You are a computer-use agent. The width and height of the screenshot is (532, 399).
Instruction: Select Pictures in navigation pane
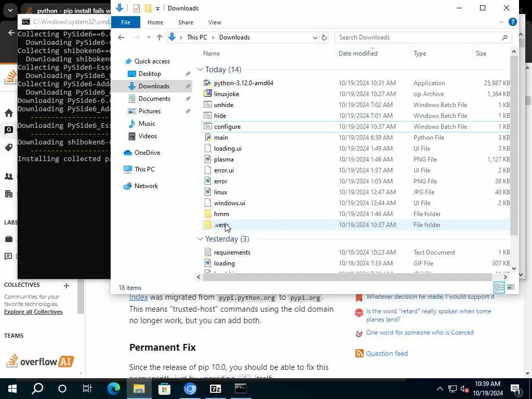(x=149, y=111)
